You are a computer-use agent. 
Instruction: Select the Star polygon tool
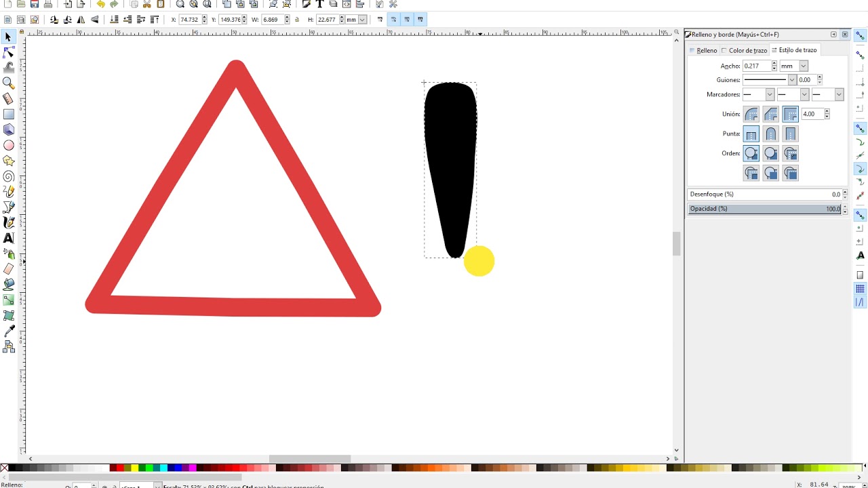[8, 161]
